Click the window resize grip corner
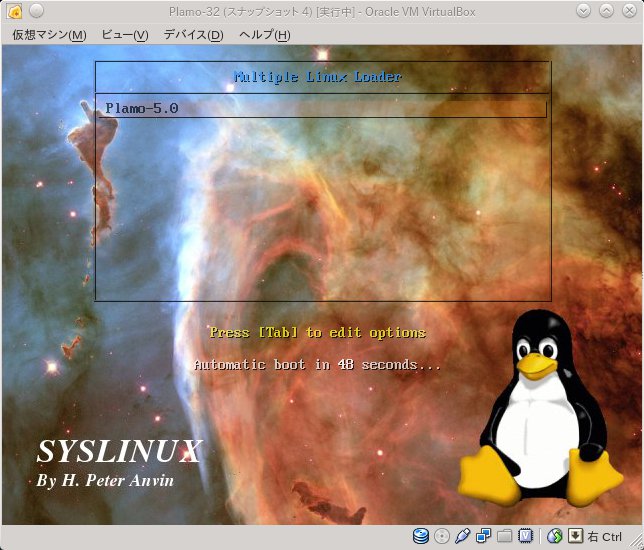 pyautogui.click(x=636, y=542)
